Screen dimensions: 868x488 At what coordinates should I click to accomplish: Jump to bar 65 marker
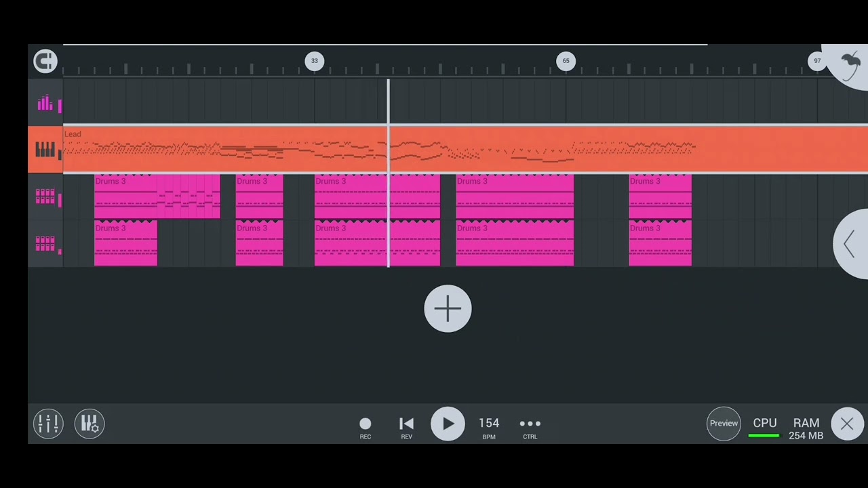[566, 61]
